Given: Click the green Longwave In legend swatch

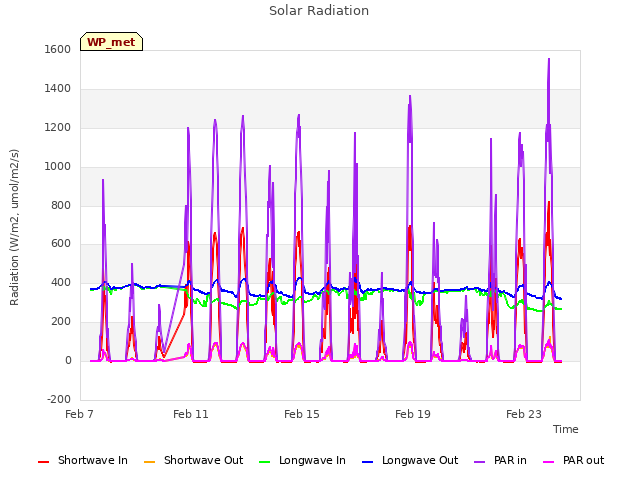Looking at the screenshot, I should (x=264, y=462).
